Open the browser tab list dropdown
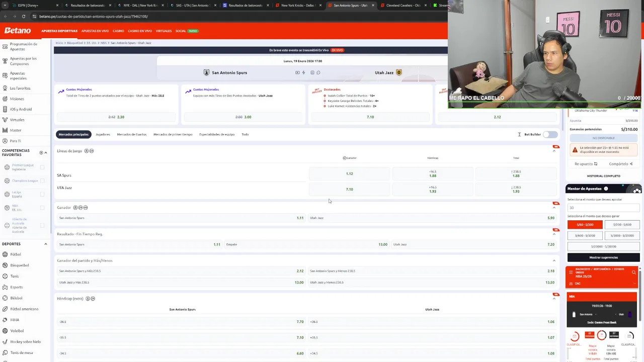The height and width of the screenshot is (362, 644). pos(5,5)
